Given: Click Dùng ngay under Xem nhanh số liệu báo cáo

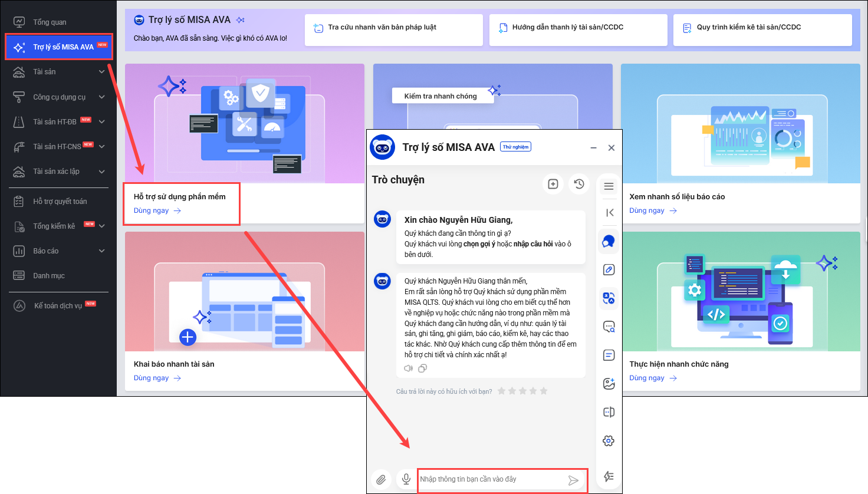Looking at the screenshot, I should point(653,210).
